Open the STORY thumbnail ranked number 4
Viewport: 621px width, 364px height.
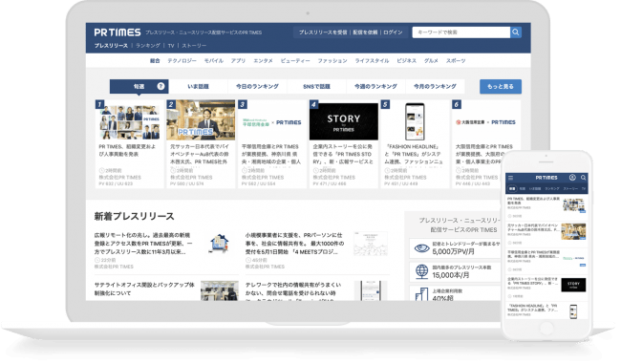coord(343,121)
